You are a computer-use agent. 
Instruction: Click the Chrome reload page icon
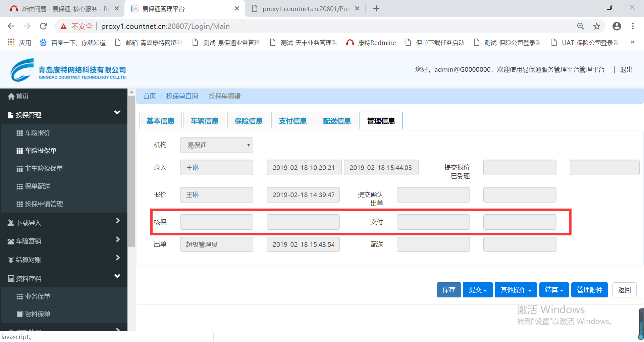[x=43, y=26]
